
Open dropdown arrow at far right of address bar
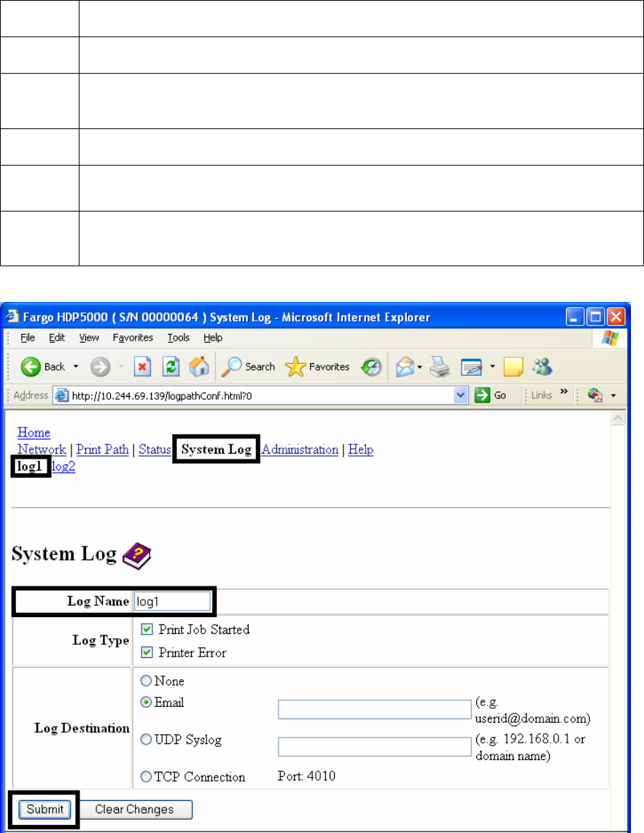pos(613,395)
